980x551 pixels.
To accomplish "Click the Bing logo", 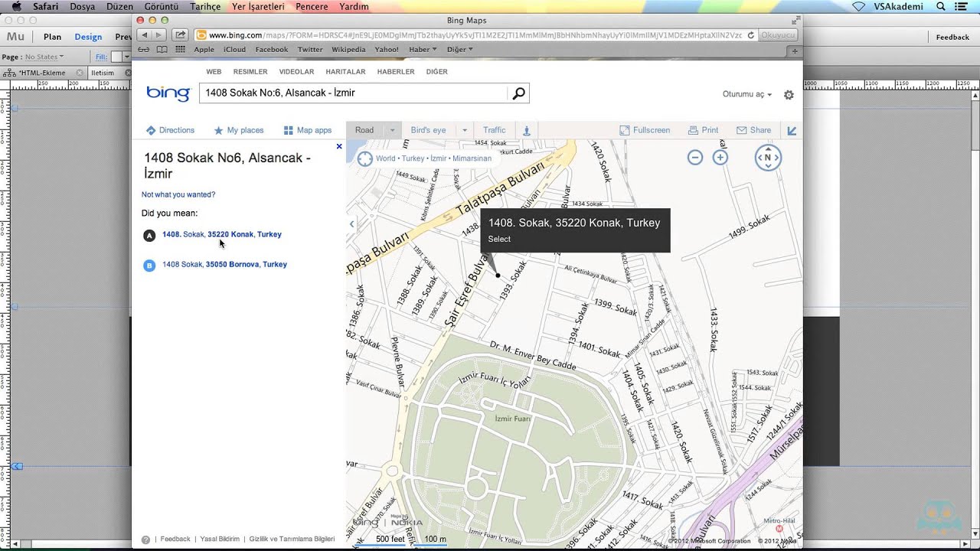I will (168, 93).
